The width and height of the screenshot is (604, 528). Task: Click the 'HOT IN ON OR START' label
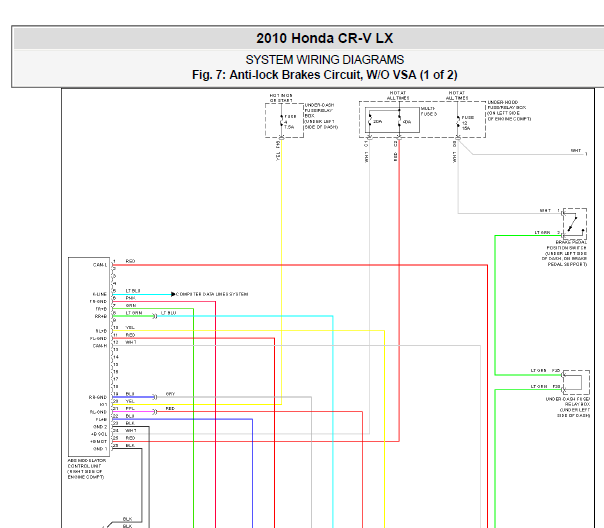(x=281, y=98)
